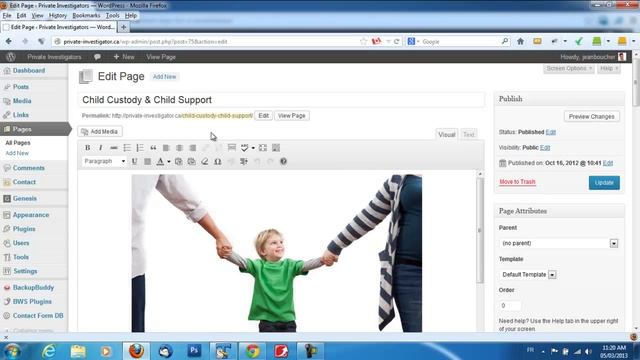Underline the selected text
The image size is (640, 360).
(x=134, y=162)
